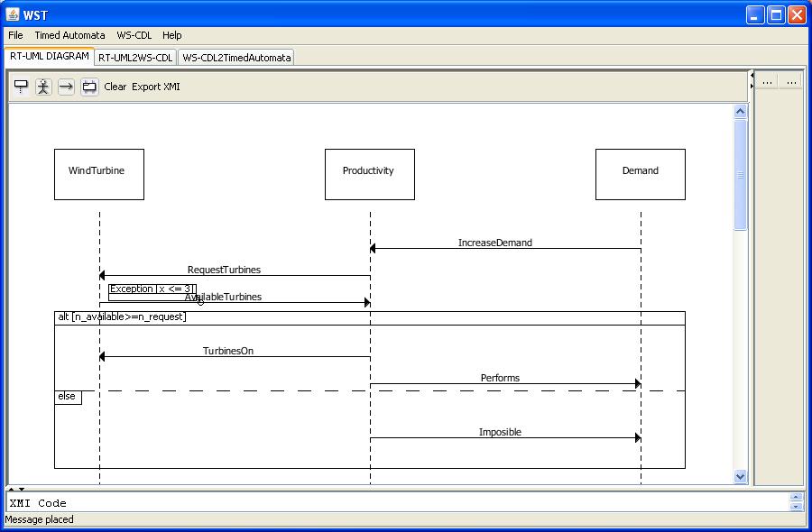Select the lifeline tool icon

pyautogui.click(x=21, y=87)
